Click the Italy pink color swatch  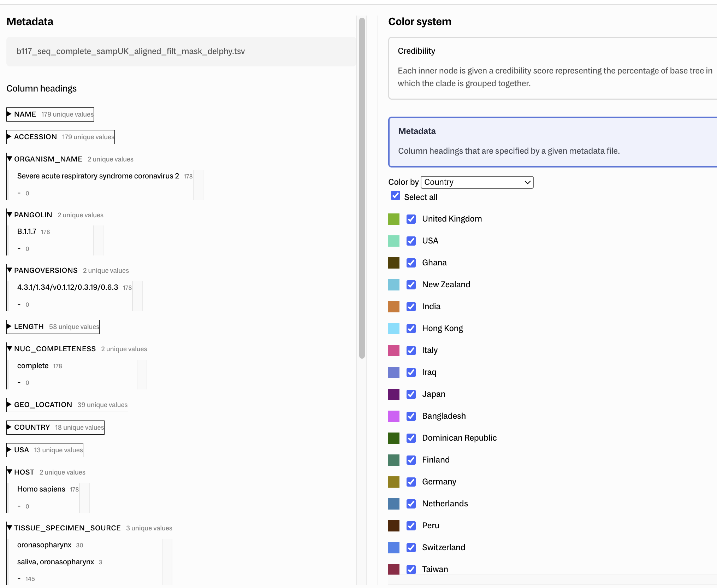coord(393,351)
